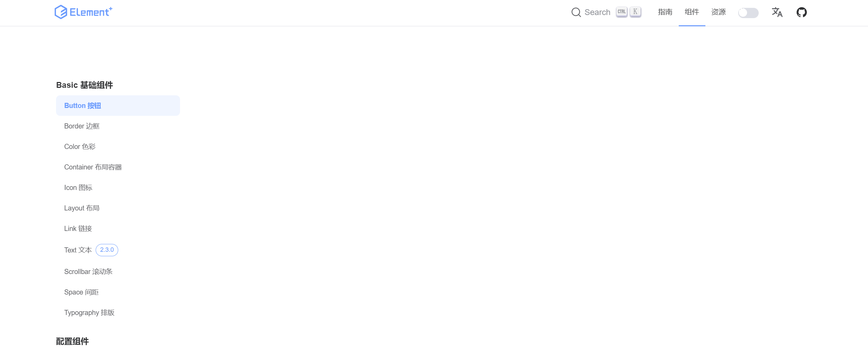Click the CTRL key shortcut badge
Image resolution: width=868 pixels, height=356 pixels.
coord(622,12)
